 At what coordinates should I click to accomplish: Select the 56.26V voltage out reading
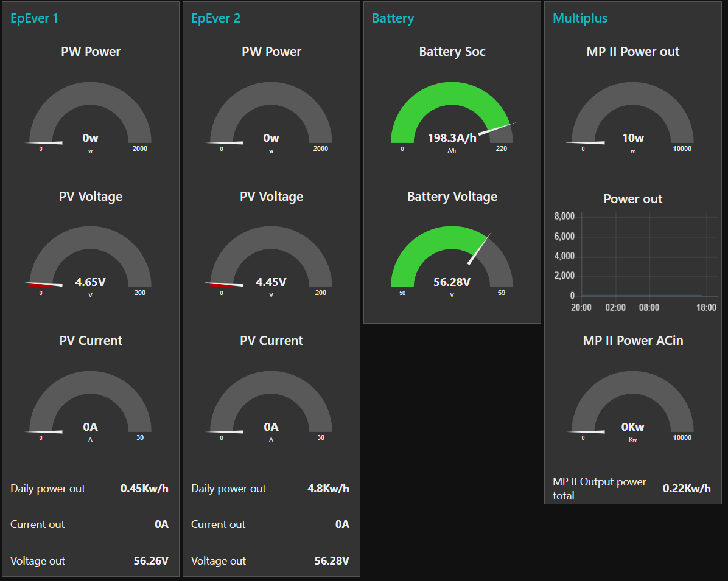click(x=151, y=561)
